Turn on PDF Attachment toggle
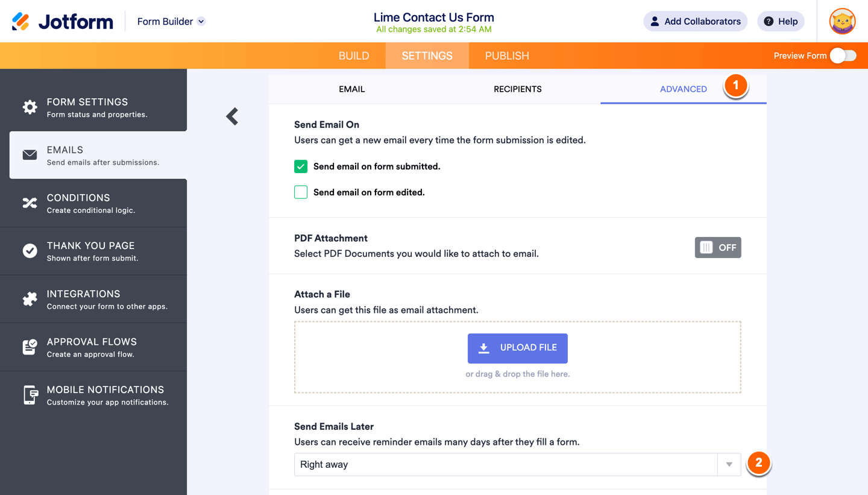 click(717, 247)
